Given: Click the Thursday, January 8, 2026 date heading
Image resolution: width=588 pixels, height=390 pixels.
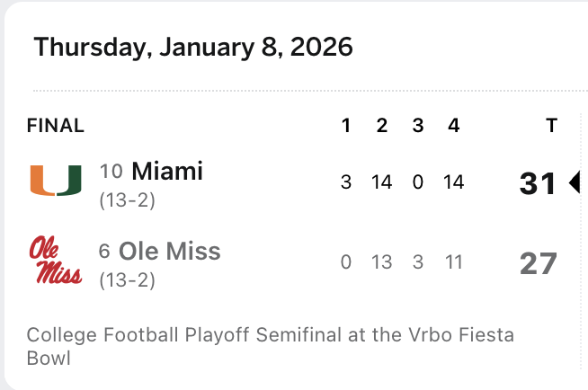Looking at the screenshot, I should pos(193,47).
